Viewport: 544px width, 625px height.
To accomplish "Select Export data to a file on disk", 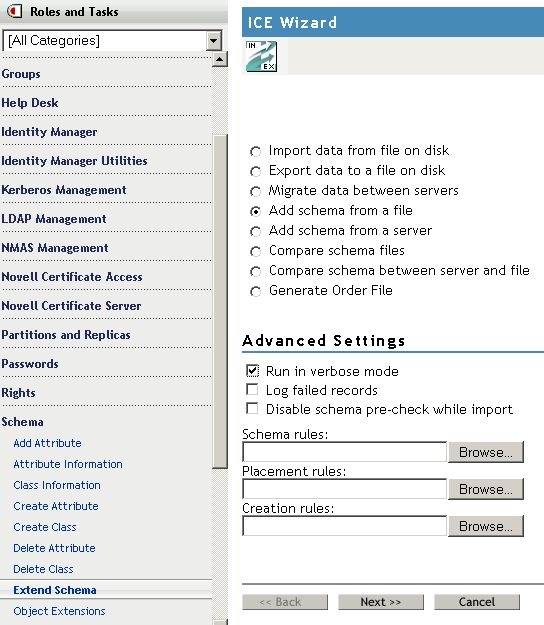I will click(255, 171).
